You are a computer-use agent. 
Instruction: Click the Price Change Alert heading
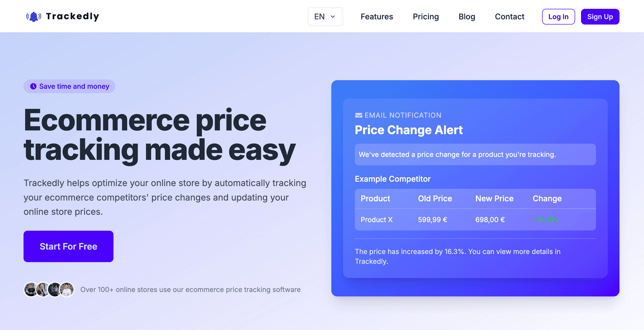409,130
